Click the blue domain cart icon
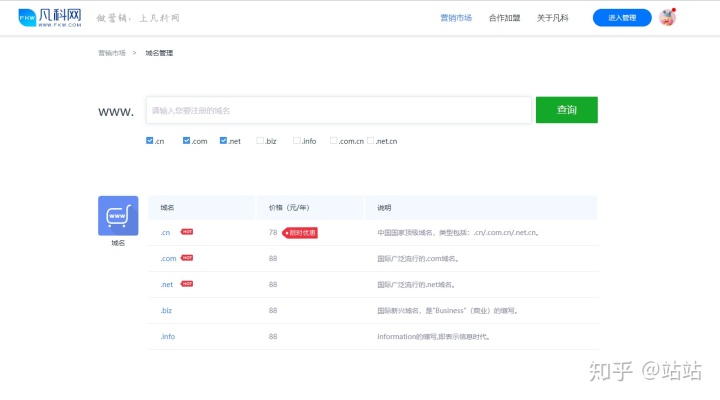 point(117,215)
